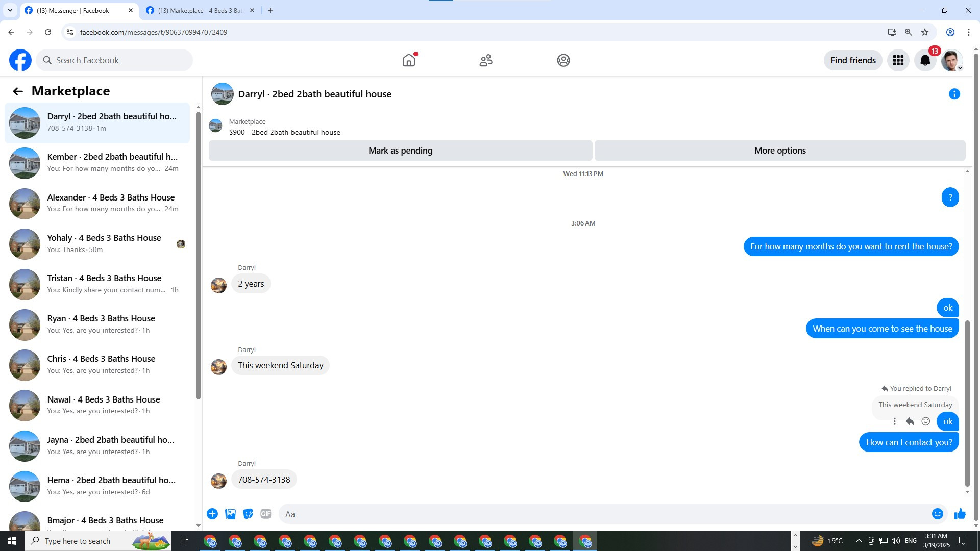Click the Facebook logo icon

(20, 60)
